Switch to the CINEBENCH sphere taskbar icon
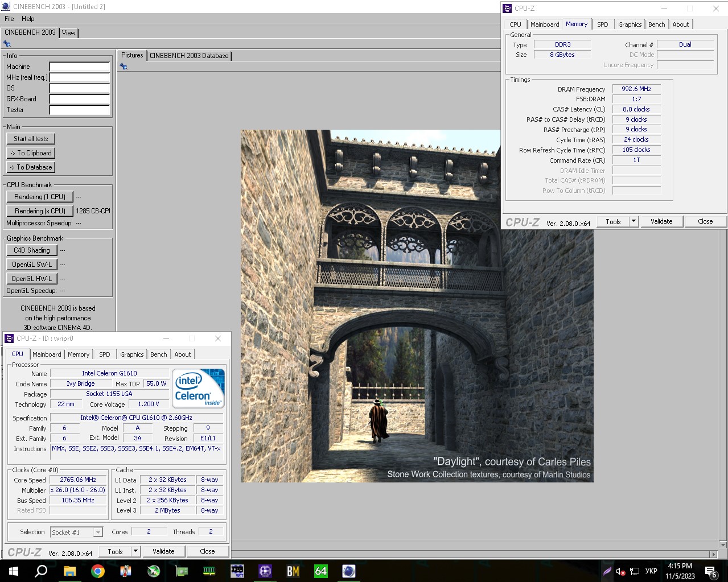Viewport: 728px width, 582px height. [x=349, y=571]
